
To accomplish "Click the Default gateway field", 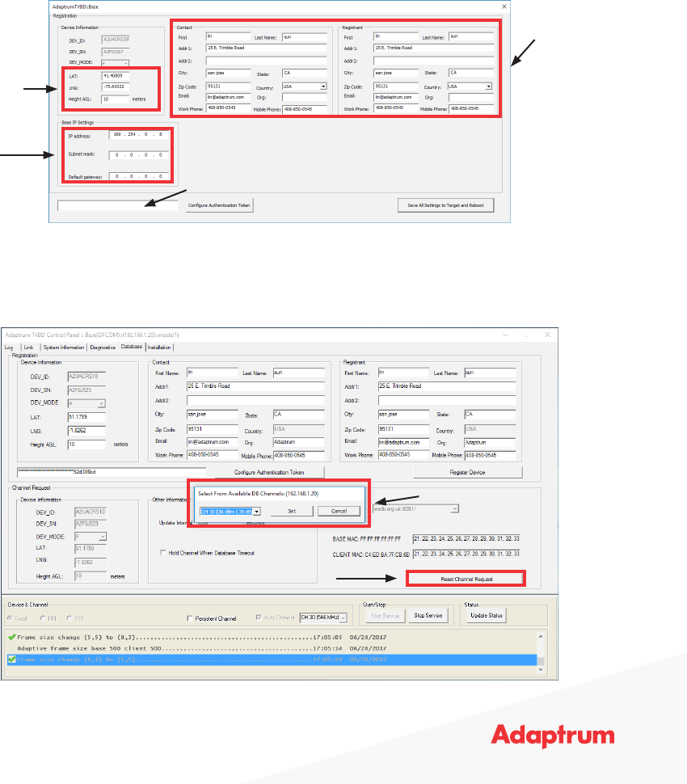I will click(x=139, y=176).
